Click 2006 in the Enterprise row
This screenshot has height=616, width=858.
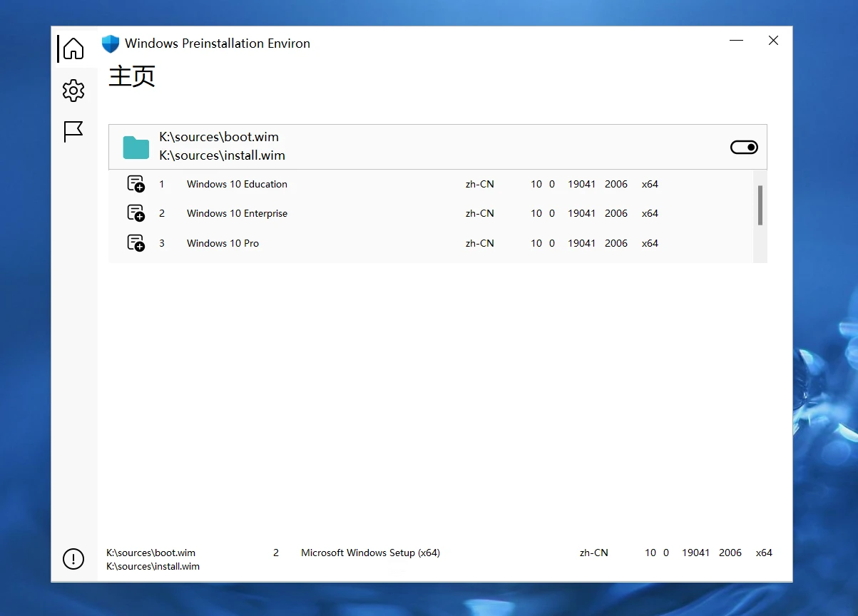[x=616, y=213]
